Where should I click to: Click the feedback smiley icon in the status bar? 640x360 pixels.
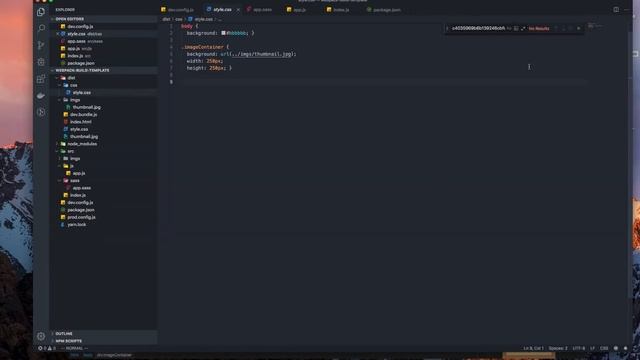click(616, 349)
